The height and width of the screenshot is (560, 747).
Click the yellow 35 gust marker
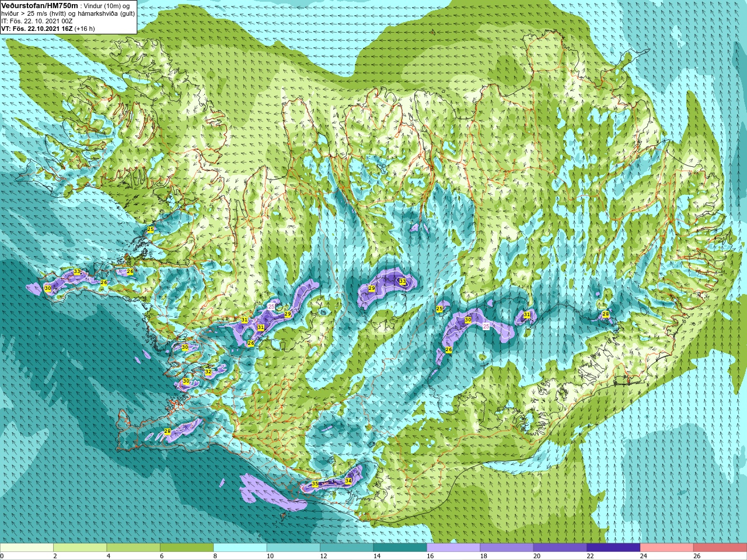point(315,484)
